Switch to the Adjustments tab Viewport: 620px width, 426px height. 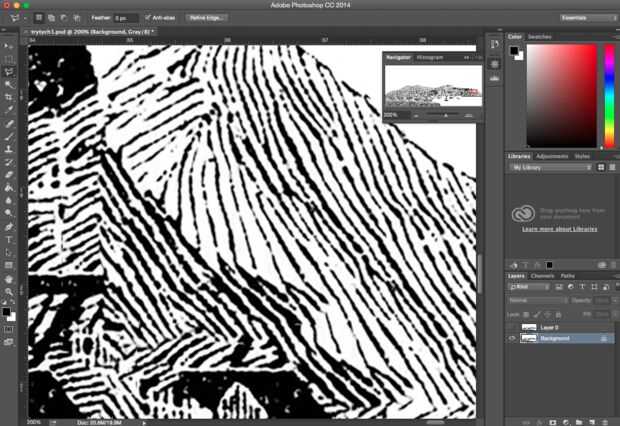coord(552,156)
